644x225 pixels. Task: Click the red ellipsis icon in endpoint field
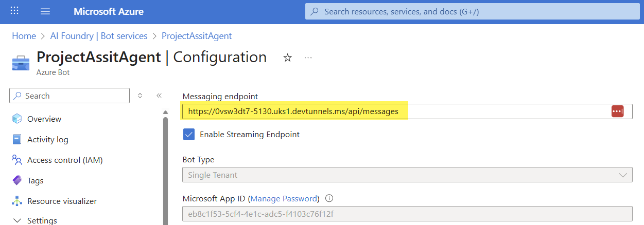point(617,111)
